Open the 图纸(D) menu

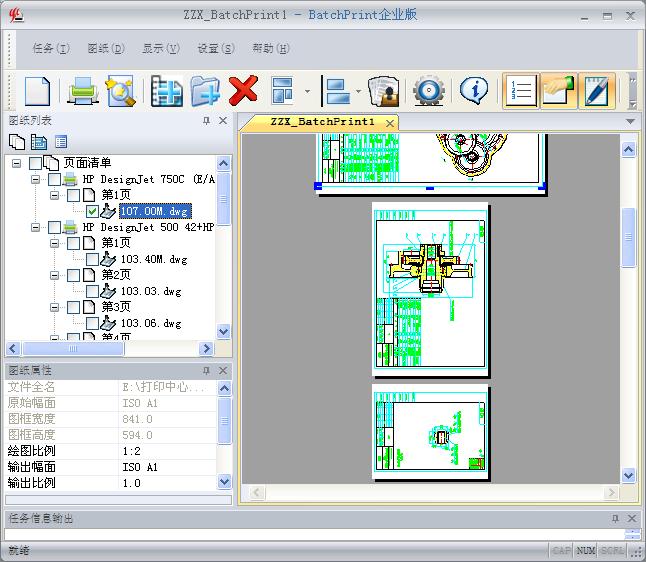106,49
